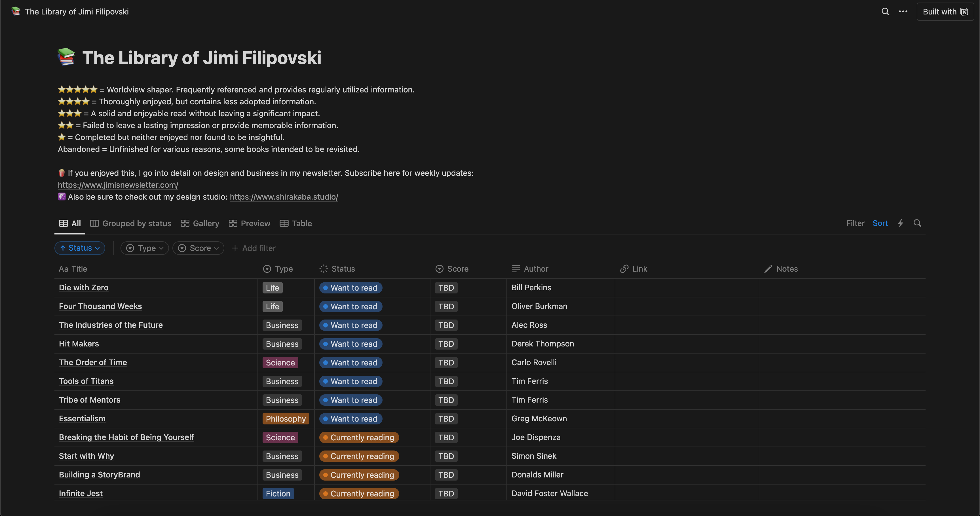The height and width of the screenshot is (516, 980).
Task: Open the Die with Zero page
Action: tap(84, 288)
